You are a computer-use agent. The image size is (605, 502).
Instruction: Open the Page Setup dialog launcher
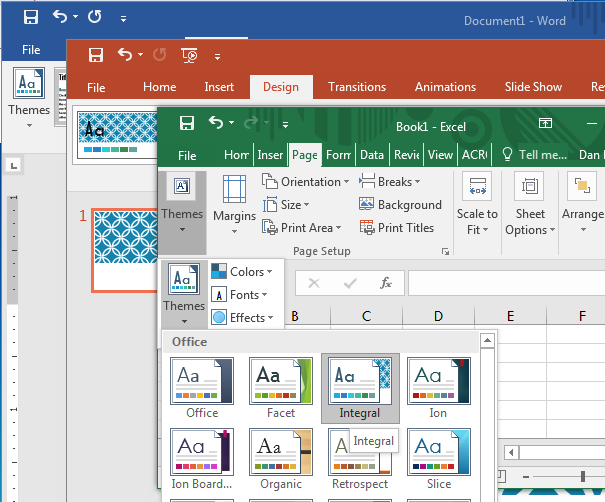tap(445, 252)
